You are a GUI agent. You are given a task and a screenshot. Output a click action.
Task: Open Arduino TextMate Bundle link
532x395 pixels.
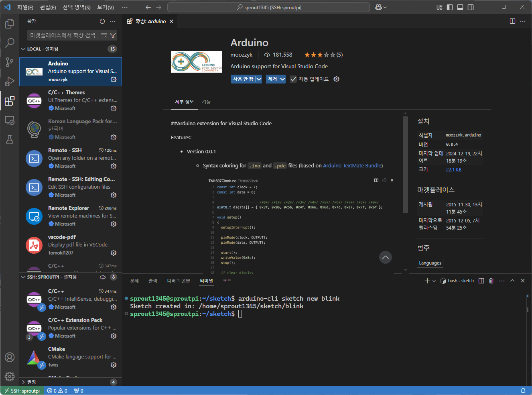pyautogui.click(x=352, y=165)
